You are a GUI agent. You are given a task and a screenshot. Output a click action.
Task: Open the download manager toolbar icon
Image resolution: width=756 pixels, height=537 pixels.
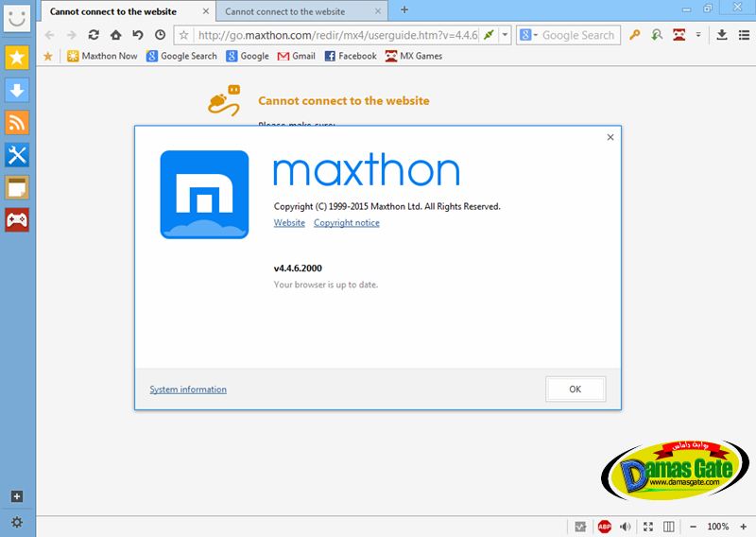[722, 35]
